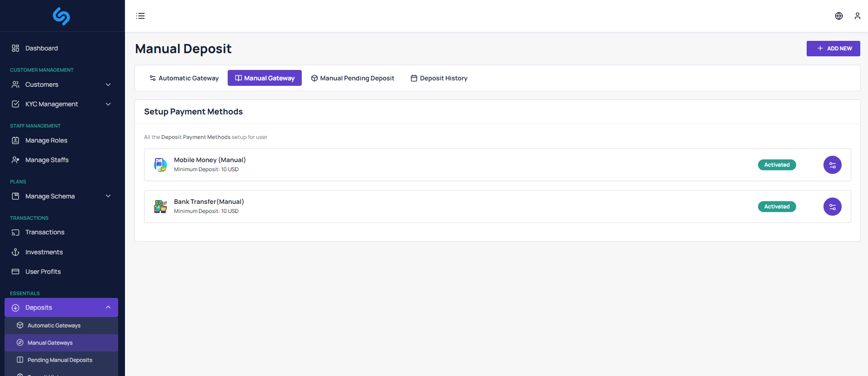Open settings for Bank Transfer (Manual)
The image size is (868, 376).
pyautogui.click(x=832, y=207)
